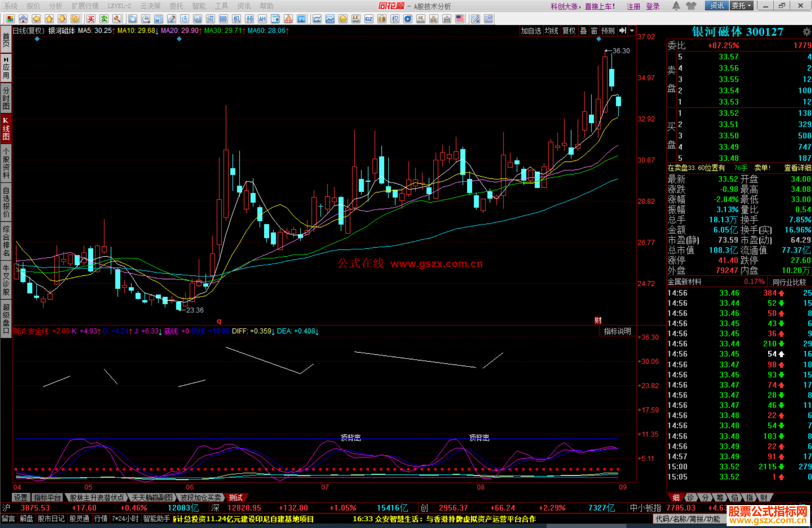Toggle 复权 price adjustment button

pyautogui.click(x=569, y=31)
